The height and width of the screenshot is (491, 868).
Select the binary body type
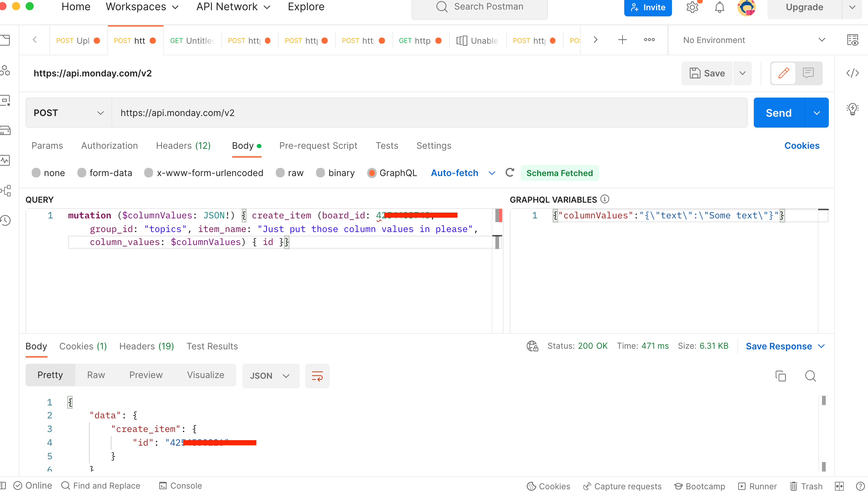(x=320, y=173)
